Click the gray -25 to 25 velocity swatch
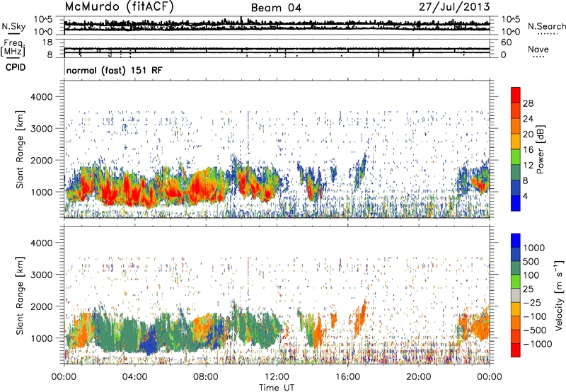 point(516,295)
